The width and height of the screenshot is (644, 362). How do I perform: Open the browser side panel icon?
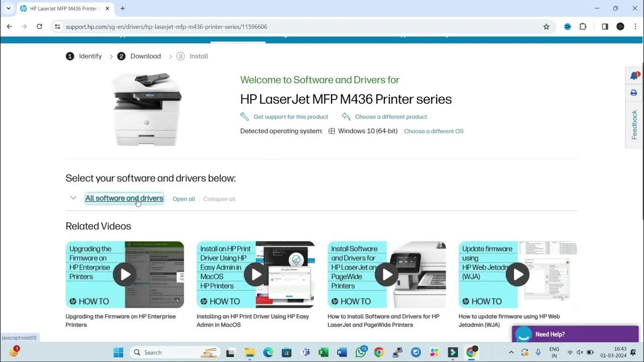(605, 27)
